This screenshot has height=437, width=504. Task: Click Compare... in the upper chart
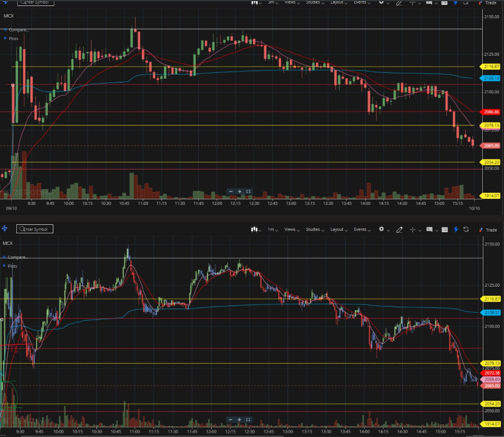tap(19, 30)
